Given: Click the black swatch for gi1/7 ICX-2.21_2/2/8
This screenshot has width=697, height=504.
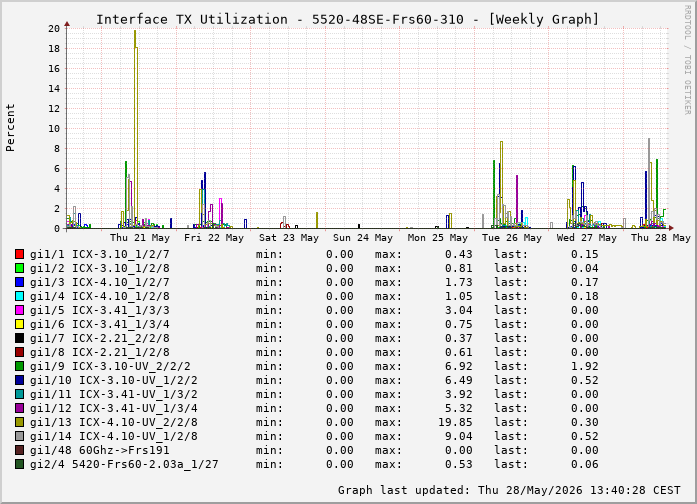Looking at the screenshot, I should pyautogui.click(x=19, y=338).
